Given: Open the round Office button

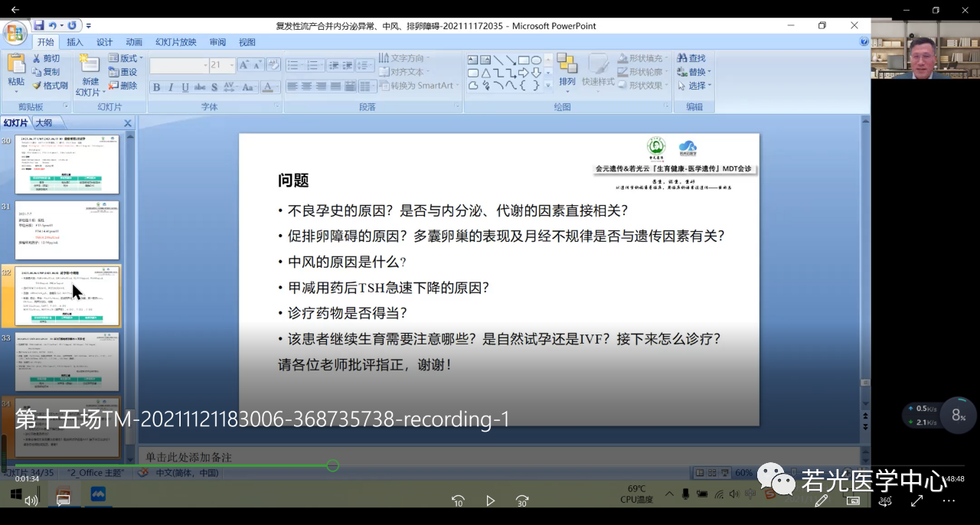Looking at the screenshot, I should 15,33.
